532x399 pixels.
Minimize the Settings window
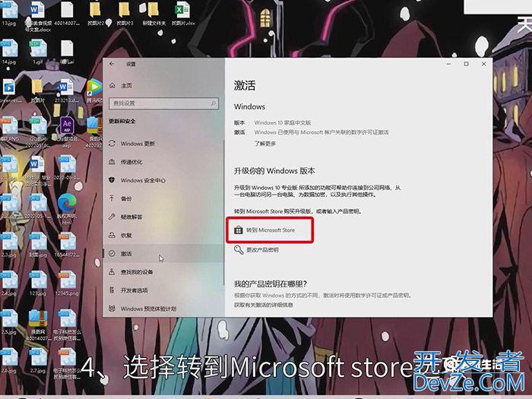pos(449,64)
